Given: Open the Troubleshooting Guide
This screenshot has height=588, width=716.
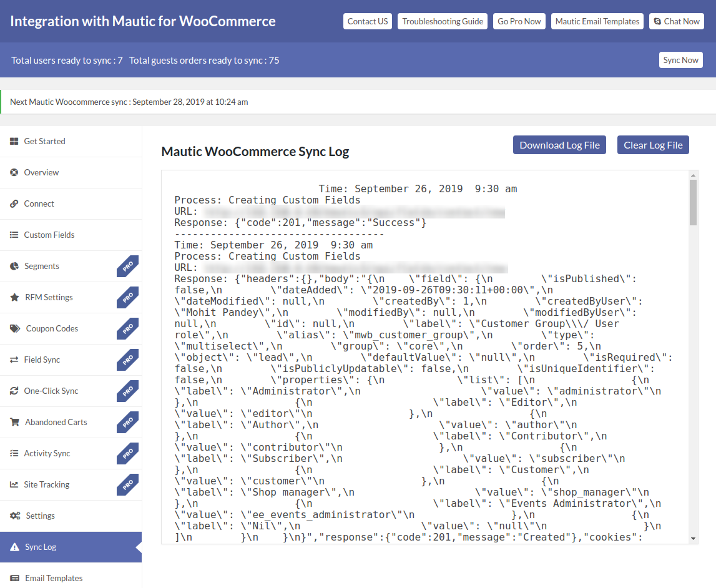Looking at the screenshot, I should (443, 21).
